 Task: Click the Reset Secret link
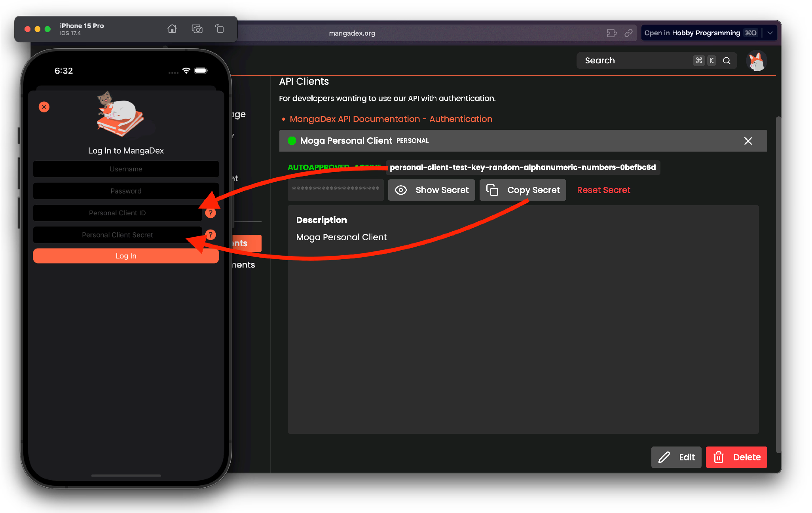coord(603,190)
